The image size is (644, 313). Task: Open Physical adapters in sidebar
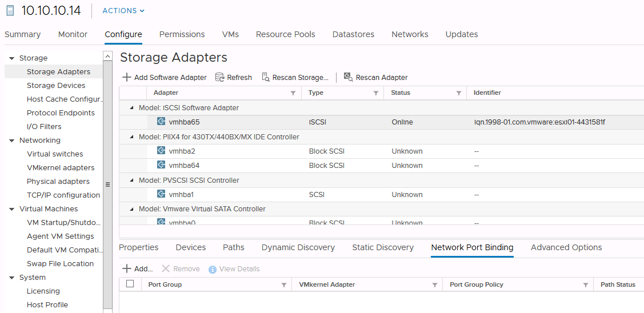58,182
